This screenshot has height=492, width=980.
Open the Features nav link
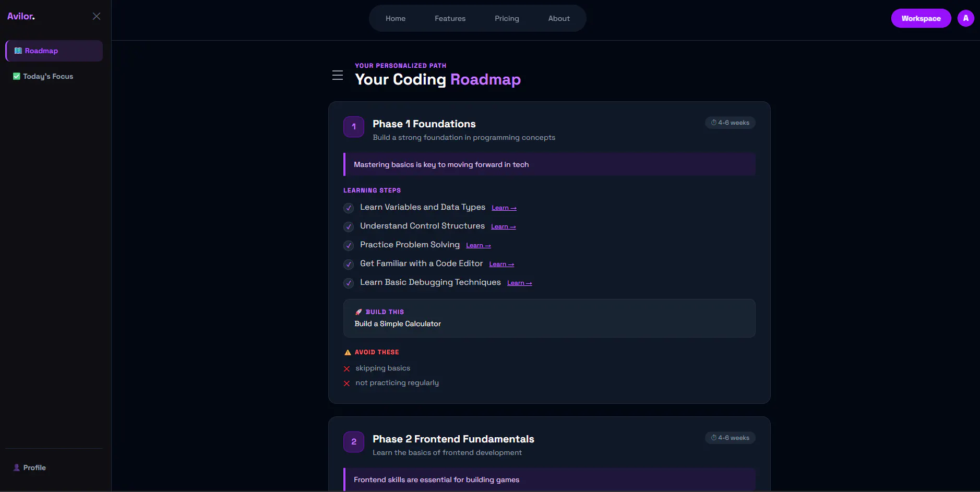450,18
